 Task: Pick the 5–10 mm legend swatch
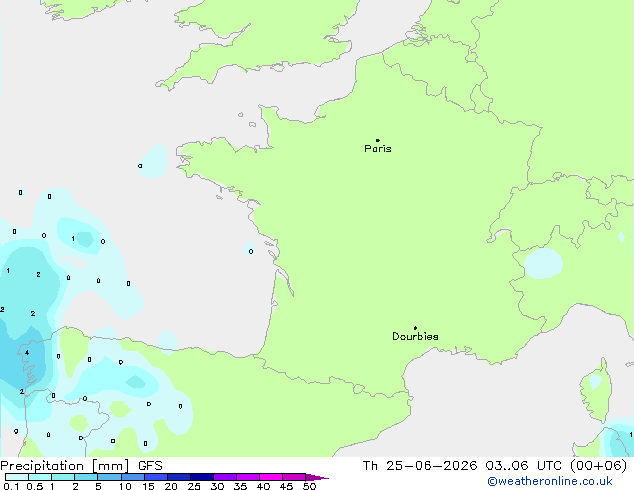[109, 477]
